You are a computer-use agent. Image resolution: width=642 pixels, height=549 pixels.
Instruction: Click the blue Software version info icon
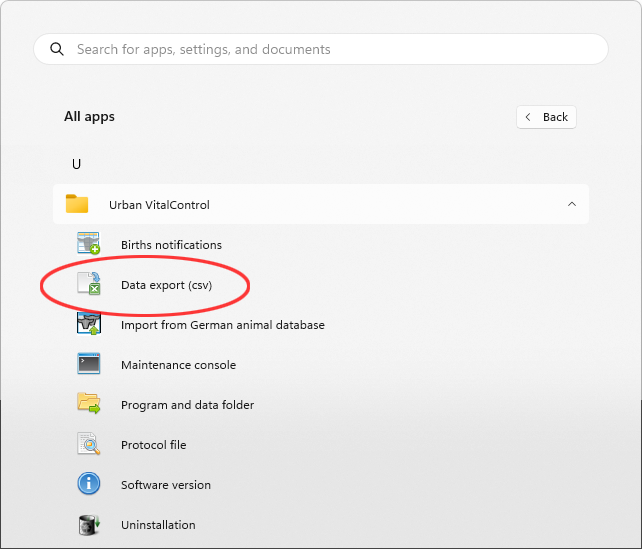click(89, 485)
